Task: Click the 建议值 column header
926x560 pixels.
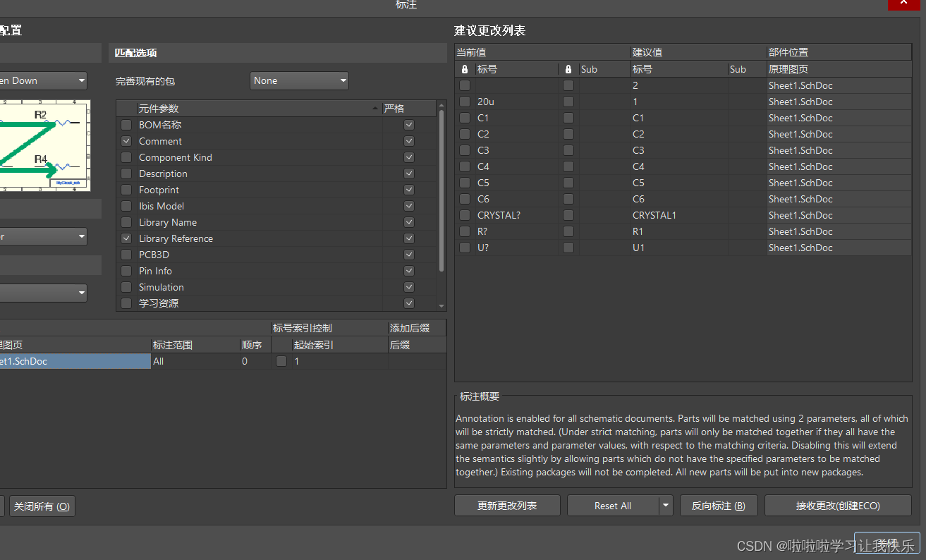Action: (x=698, y=52)
